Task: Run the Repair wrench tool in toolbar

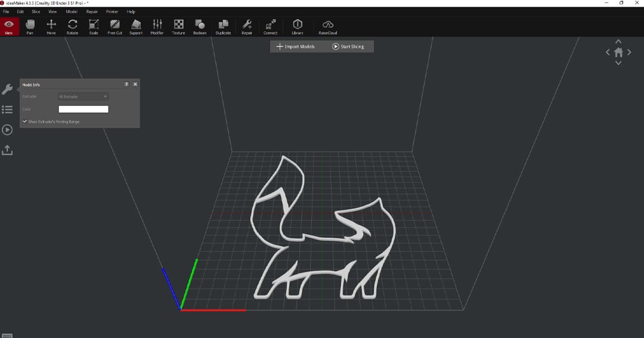Action: [x=247, y=27]
